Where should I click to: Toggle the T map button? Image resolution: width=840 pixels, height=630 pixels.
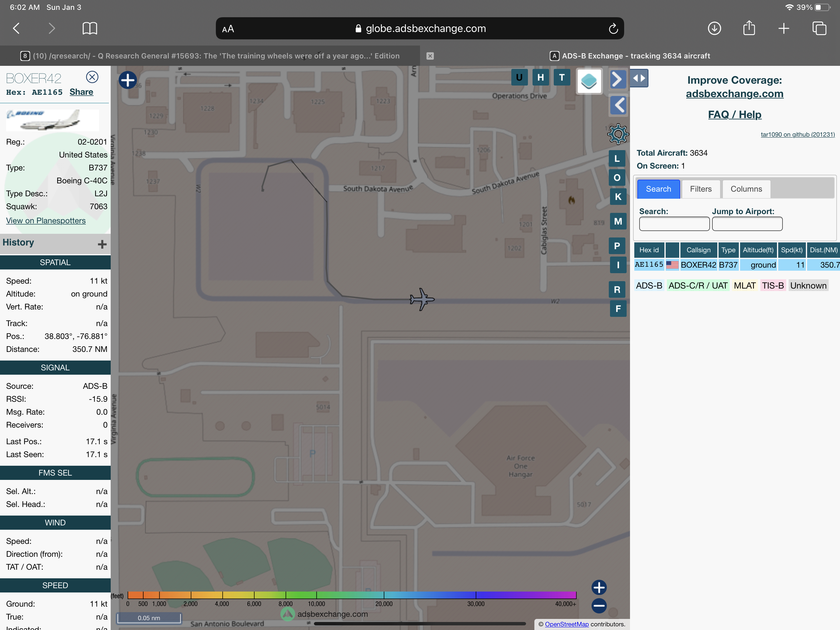[x=562, y=78]
